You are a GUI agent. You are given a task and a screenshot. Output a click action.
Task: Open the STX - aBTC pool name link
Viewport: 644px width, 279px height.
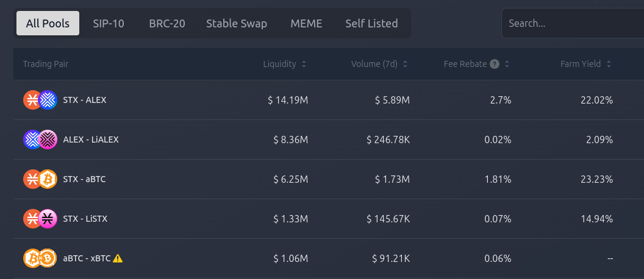(x=85, y=179)
